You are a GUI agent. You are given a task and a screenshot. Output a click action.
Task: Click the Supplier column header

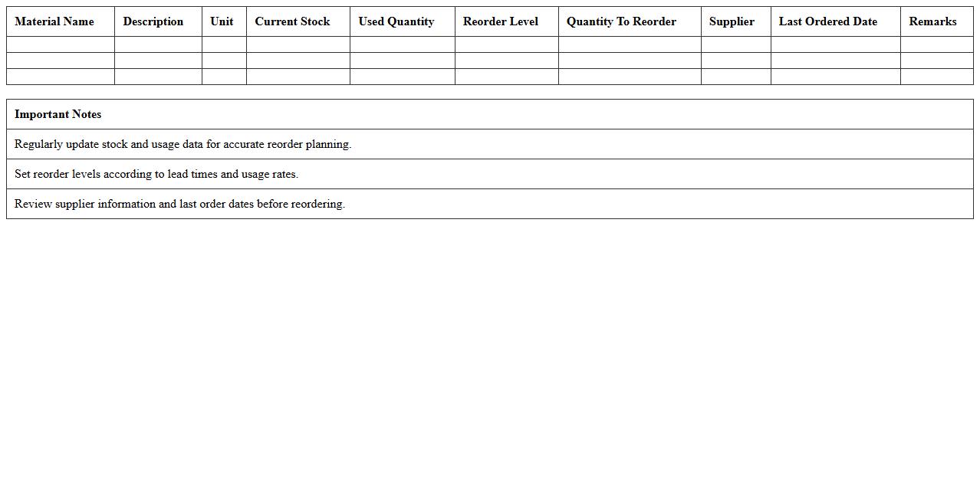point(732,21)
